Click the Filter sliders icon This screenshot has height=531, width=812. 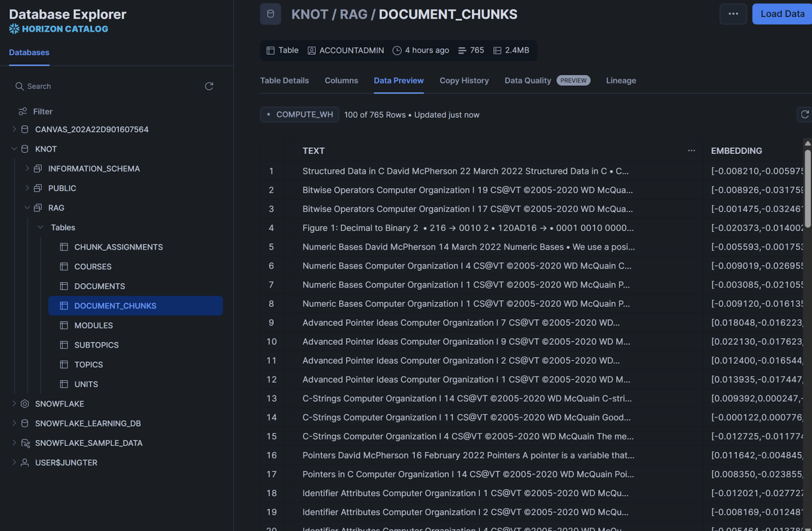tap(23, 111)
